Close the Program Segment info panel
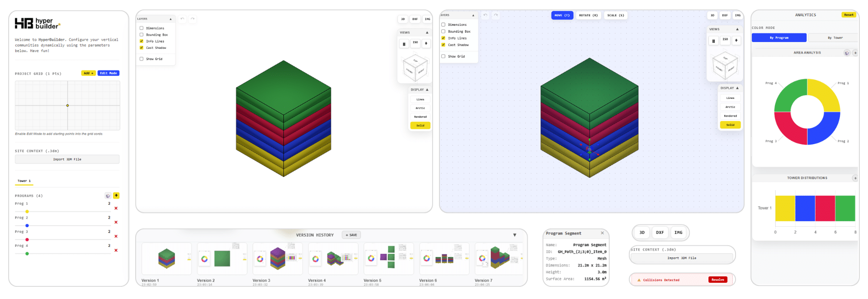Image resolution: width=868 pixels, height=299 pixels. coord(602,233)
